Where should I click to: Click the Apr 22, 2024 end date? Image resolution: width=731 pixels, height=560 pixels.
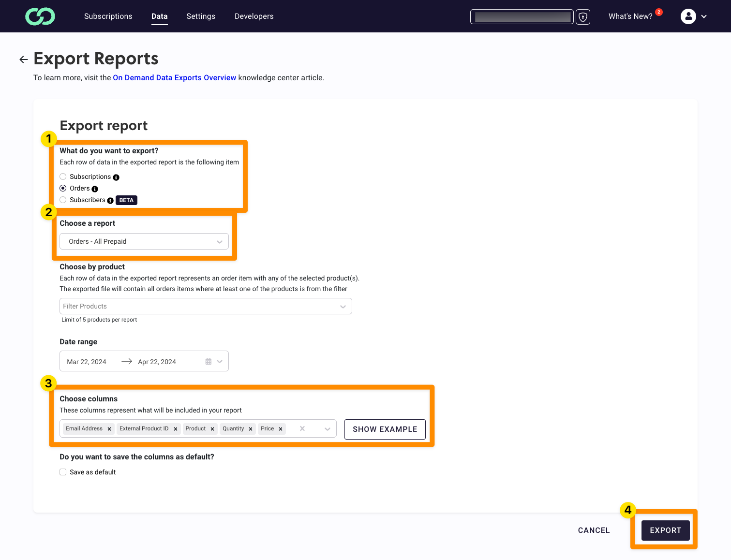pyautogui.click(x=157, y=362)
